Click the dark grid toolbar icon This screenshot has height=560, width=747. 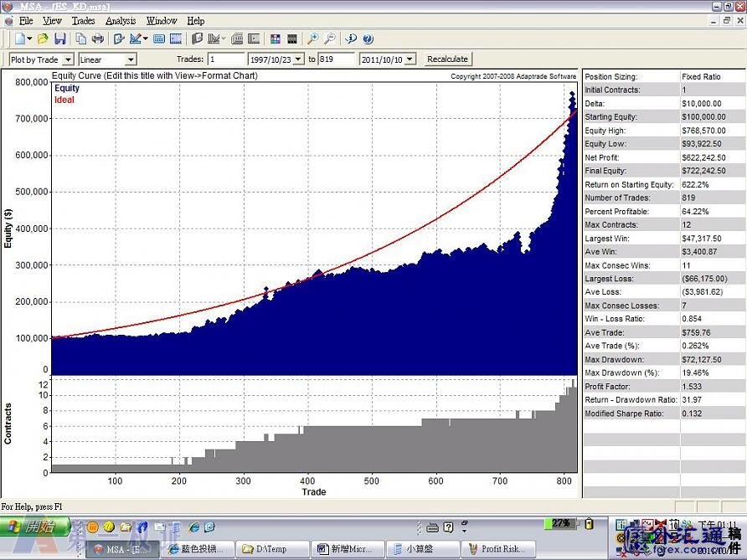[292, 39]
